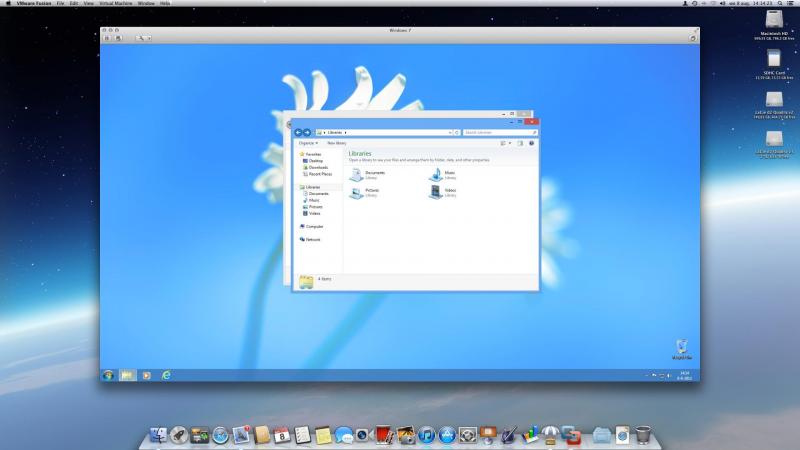800x450 pixels.
Task: Click the Search Libraries input field
Action: coord(500,133)
